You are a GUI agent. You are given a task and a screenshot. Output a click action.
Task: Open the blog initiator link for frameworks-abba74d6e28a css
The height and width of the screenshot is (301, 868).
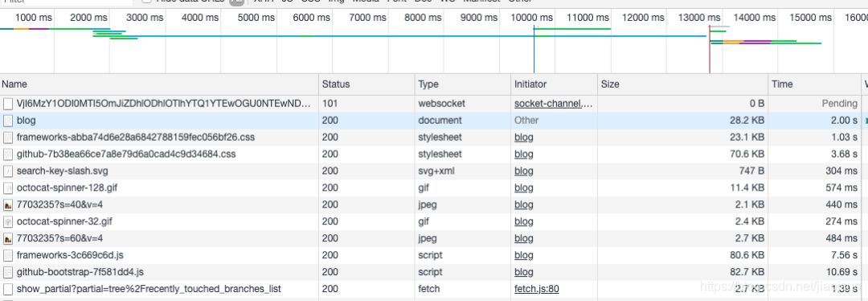point(524,137)
